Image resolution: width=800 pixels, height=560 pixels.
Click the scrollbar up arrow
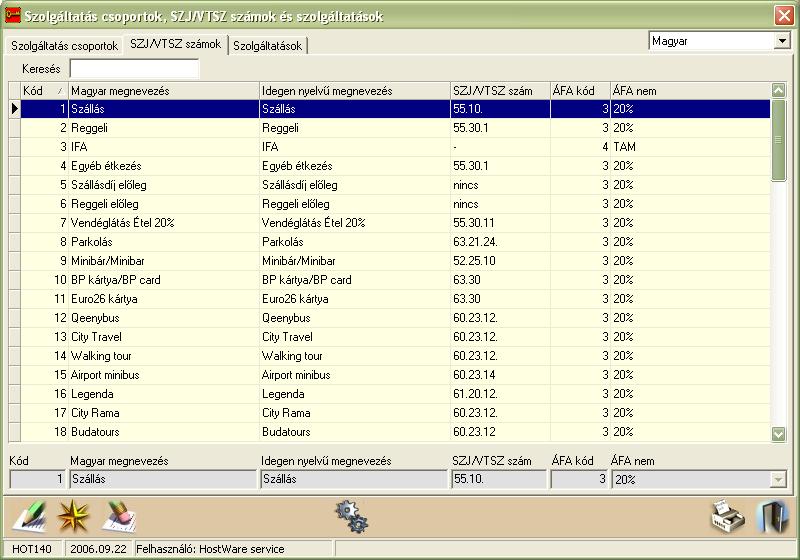(779, 91)
